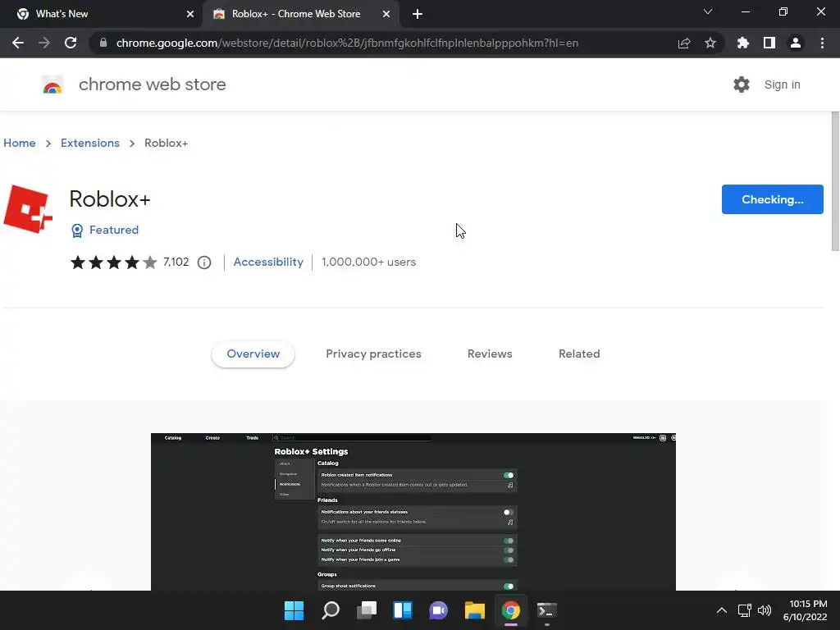Open the tab search dropdown
Viewport: 840px width, 630px height.
coord(708,11)
